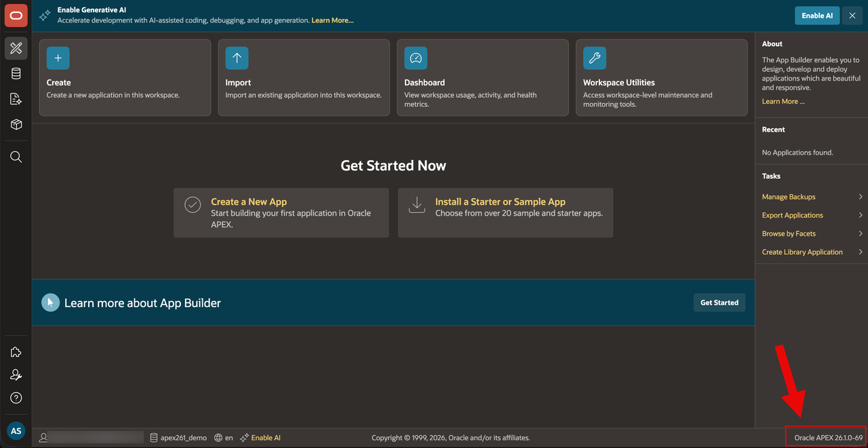Click the Import upload arrow icon
The height and width of the screenshot is (448, 868).
point(237,58)
